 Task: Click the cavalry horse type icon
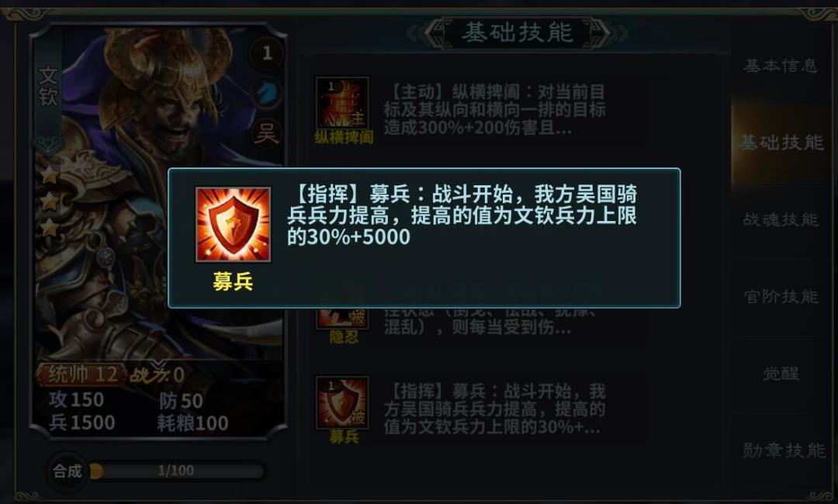(266, 93)
